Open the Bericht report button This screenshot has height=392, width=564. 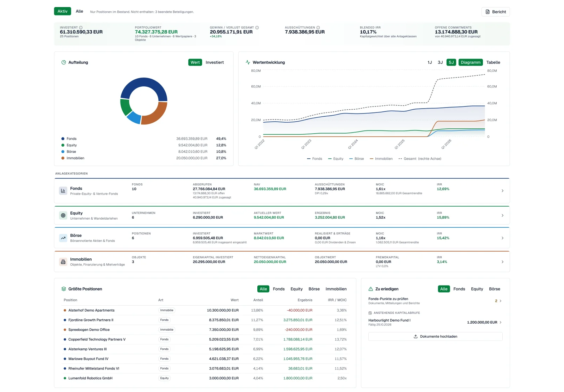(x=496, y=12)
